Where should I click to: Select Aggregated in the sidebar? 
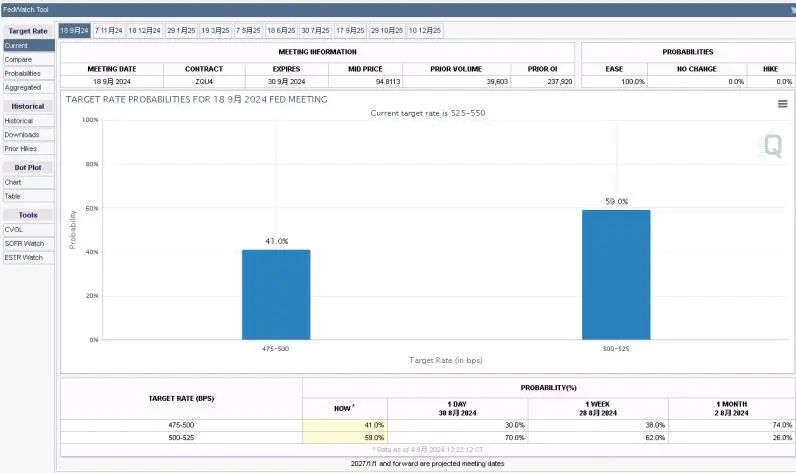(28, 87)
